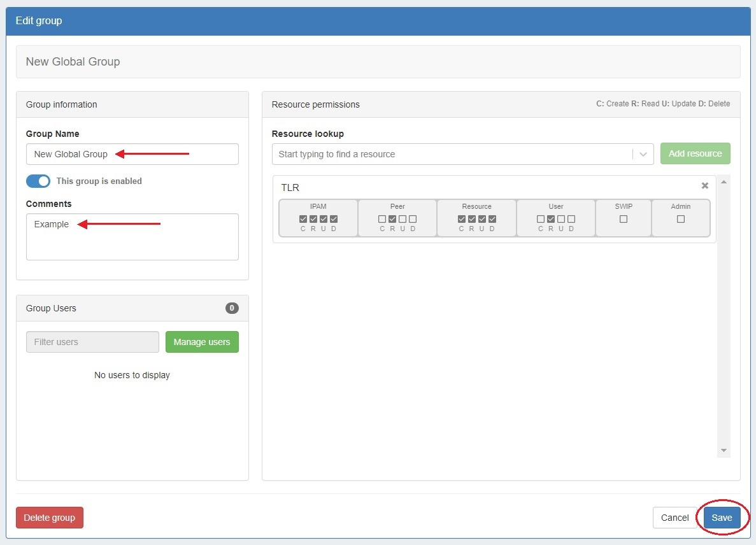Remove the TLR resource with X icon
756x545 pixels.
coord(704,186)
